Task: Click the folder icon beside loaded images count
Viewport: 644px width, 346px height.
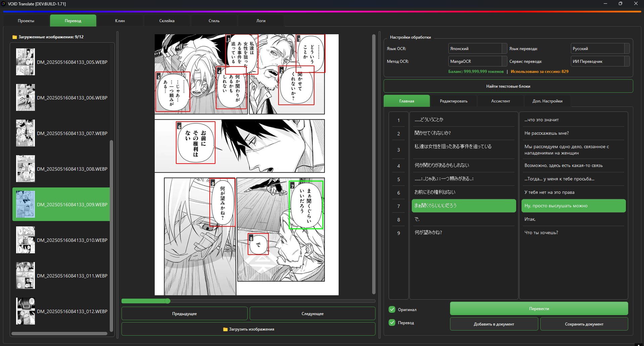Action: click(x=14, y=37)
